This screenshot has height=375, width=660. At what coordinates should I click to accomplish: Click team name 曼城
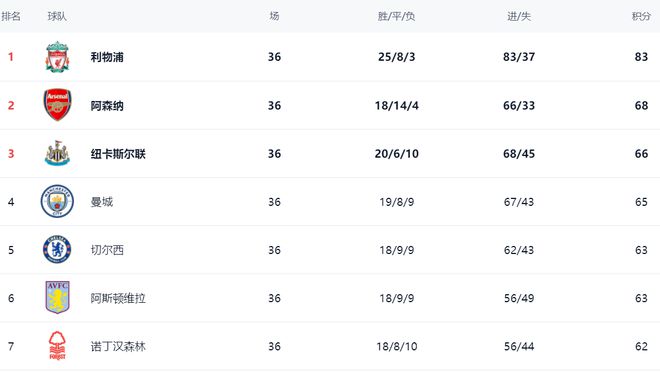point(101,202)
